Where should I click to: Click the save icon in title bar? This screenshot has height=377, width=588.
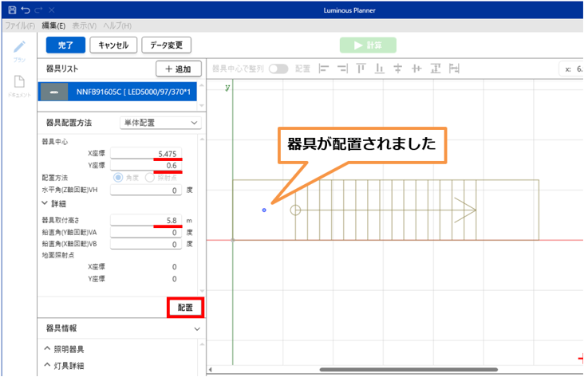pyautogui.click(x=10, y=10)
